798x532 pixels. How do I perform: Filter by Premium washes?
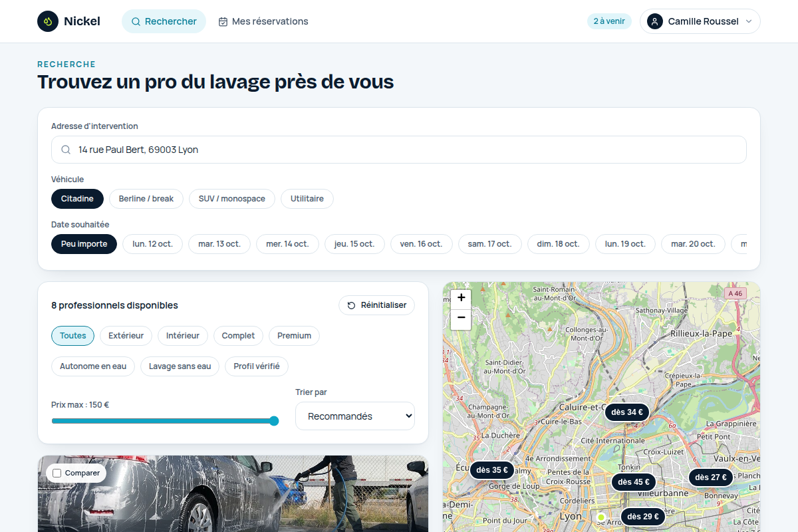295,336
